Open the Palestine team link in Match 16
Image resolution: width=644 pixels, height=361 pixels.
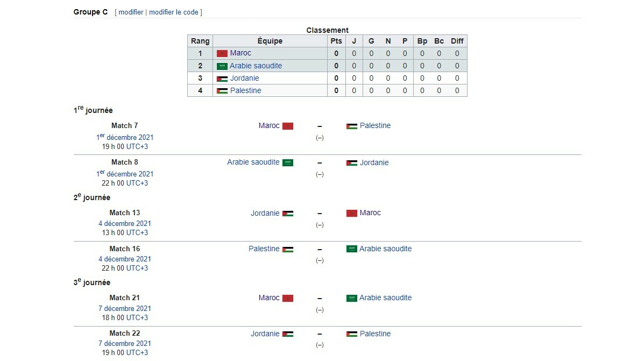point(264,249)
